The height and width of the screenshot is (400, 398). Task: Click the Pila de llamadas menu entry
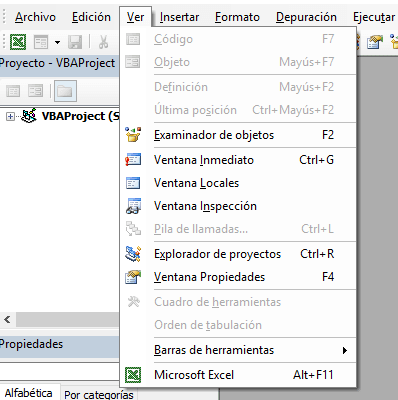pos(238,229)
